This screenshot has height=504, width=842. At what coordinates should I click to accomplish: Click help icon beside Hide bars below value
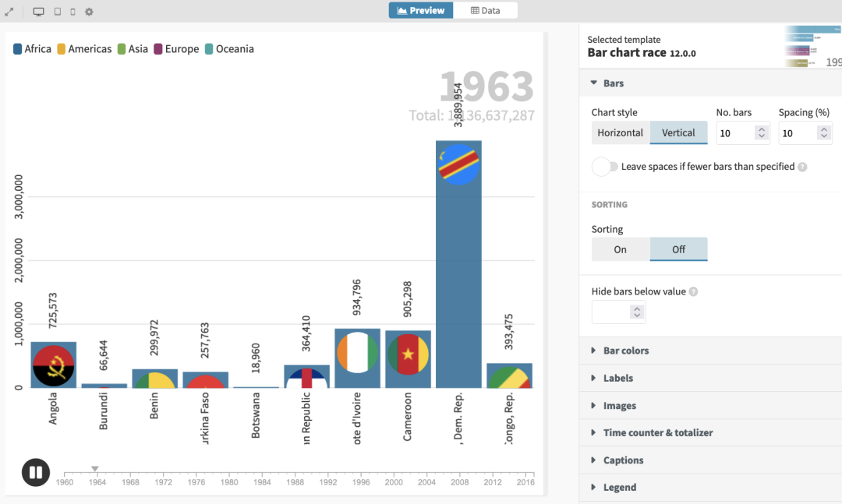click(x=694, y=292)
